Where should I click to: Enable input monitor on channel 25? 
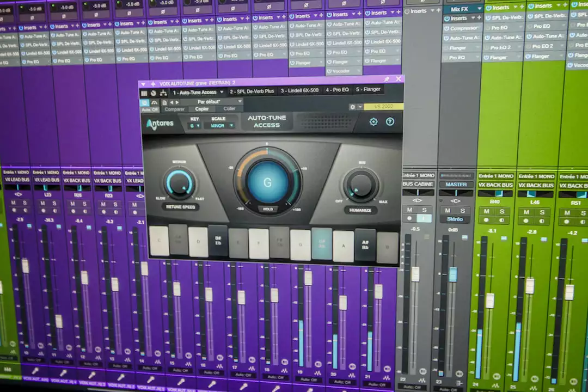pos(542,221)
